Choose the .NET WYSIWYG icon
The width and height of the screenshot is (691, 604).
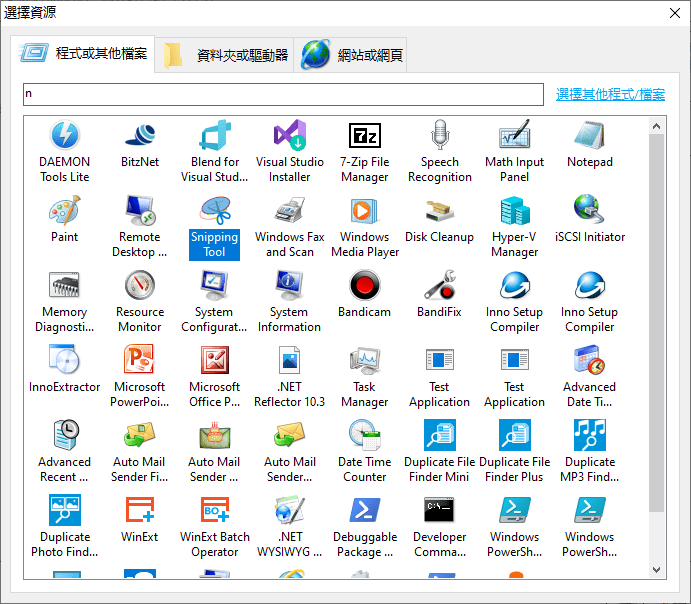[290, 510]
